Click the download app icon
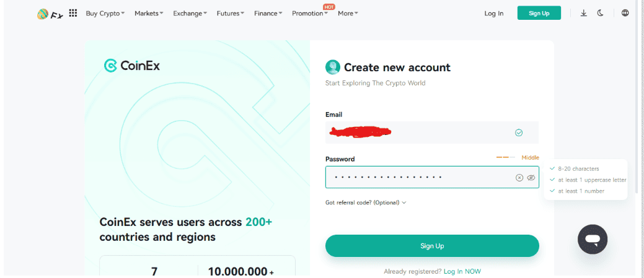The width and height of the screenshot is (644, 278). (584, 13)
